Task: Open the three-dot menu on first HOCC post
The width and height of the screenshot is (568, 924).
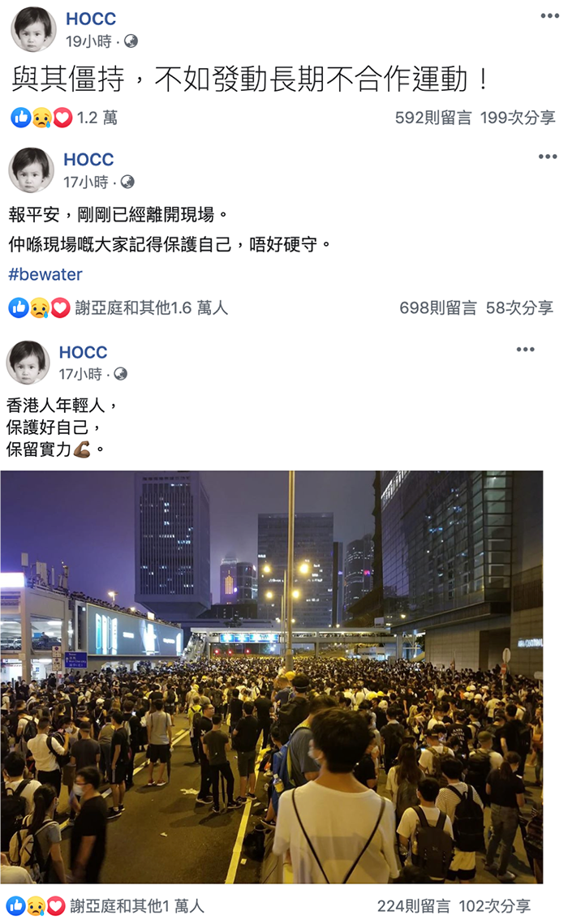Action: pos(549,16)
